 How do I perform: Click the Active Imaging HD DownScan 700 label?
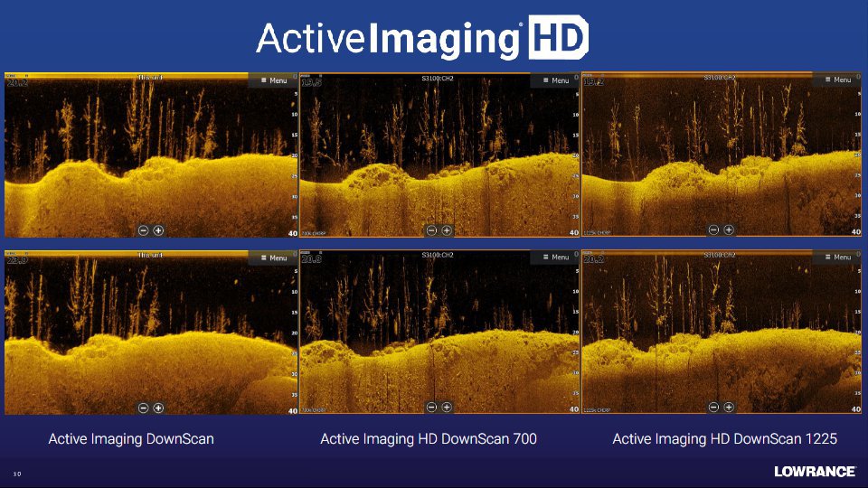[x=429, y=439]
